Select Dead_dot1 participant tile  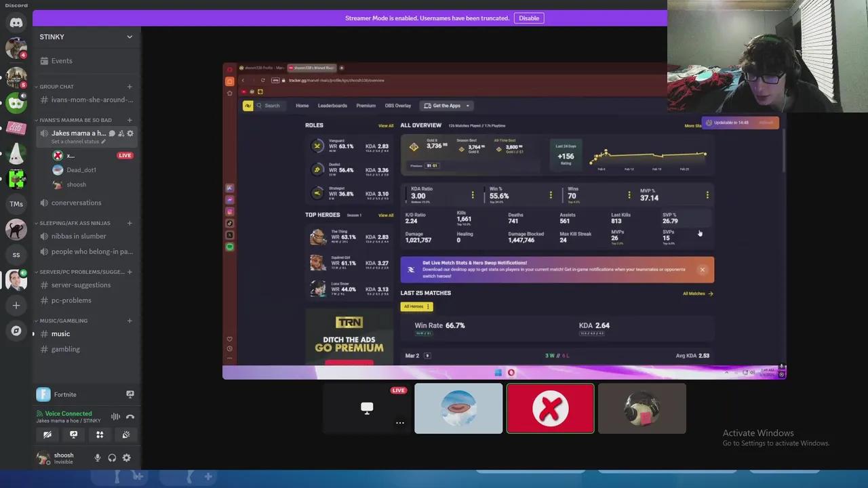(x=458, y=409)
